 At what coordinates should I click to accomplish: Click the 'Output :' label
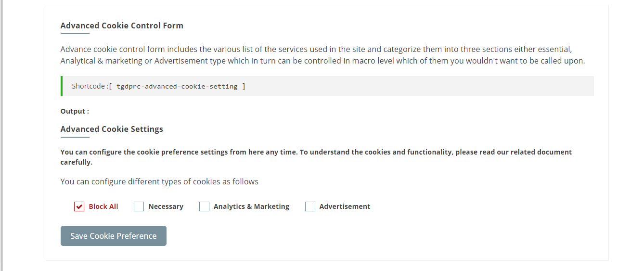tap(75, 111)
